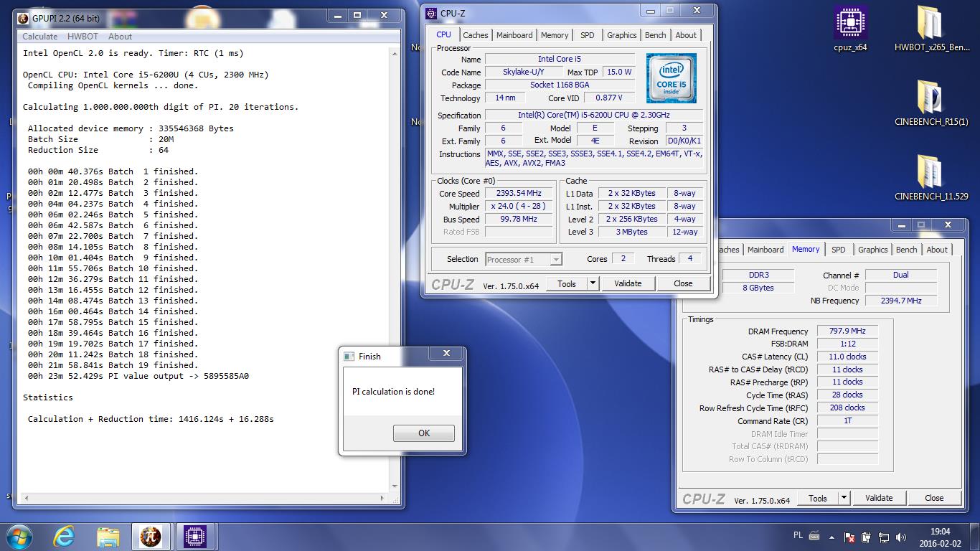The image size is (980, 551).
Task: Open Bench tab in the Memory CPU-Z window
Action: (x=906, y=250)
